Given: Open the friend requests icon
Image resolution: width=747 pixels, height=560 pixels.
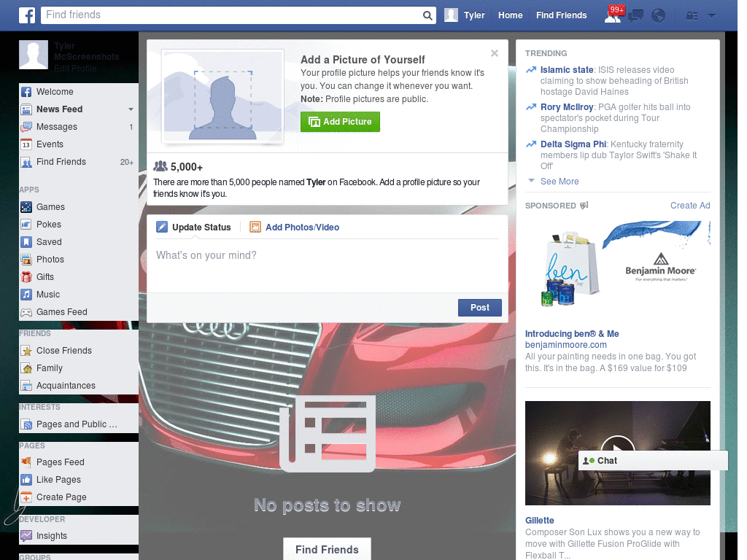Looking at the screenshot, I should [613, 15].
